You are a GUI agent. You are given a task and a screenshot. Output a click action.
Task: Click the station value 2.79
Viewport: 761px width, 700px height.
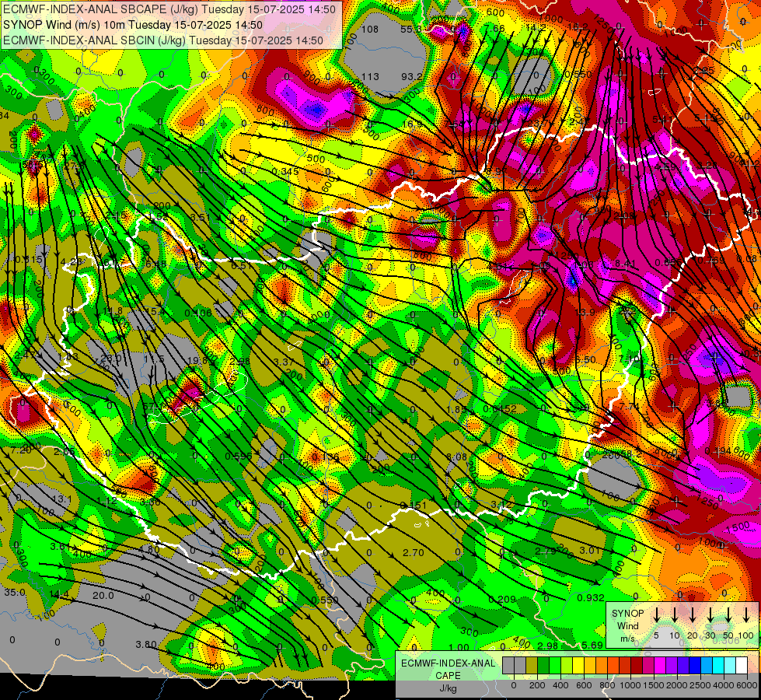(546, 551)
